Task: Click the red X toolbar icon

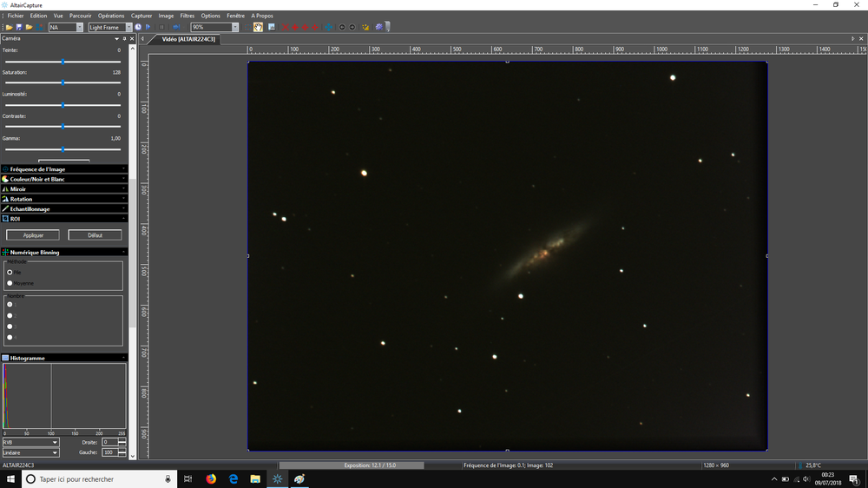Action: (286, 27)
